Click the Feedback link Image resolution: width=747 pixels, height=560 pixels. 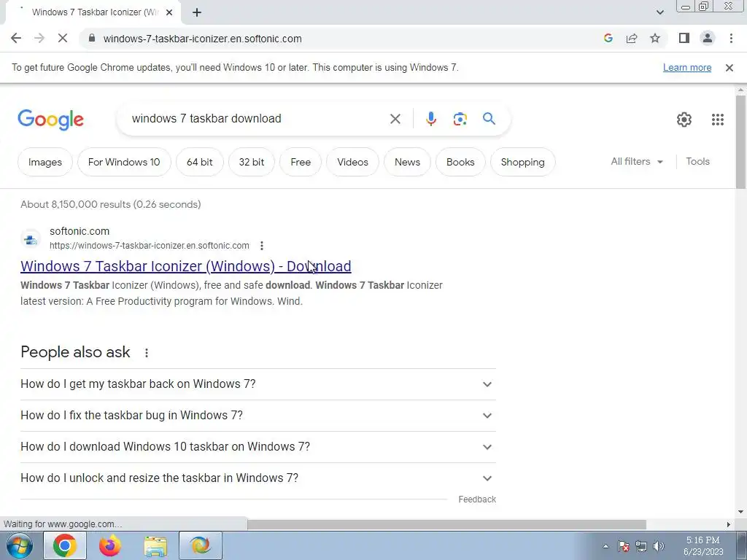point(477,499)
